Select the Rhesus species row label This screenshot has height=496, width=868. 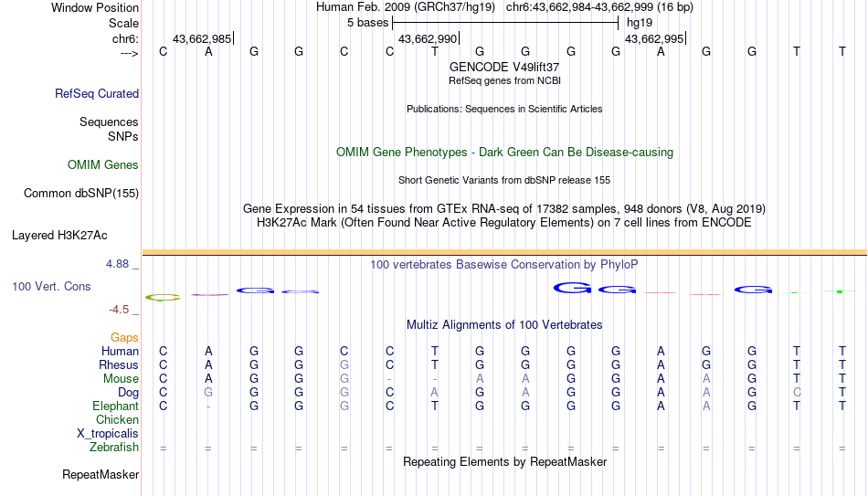click(119, 364)
